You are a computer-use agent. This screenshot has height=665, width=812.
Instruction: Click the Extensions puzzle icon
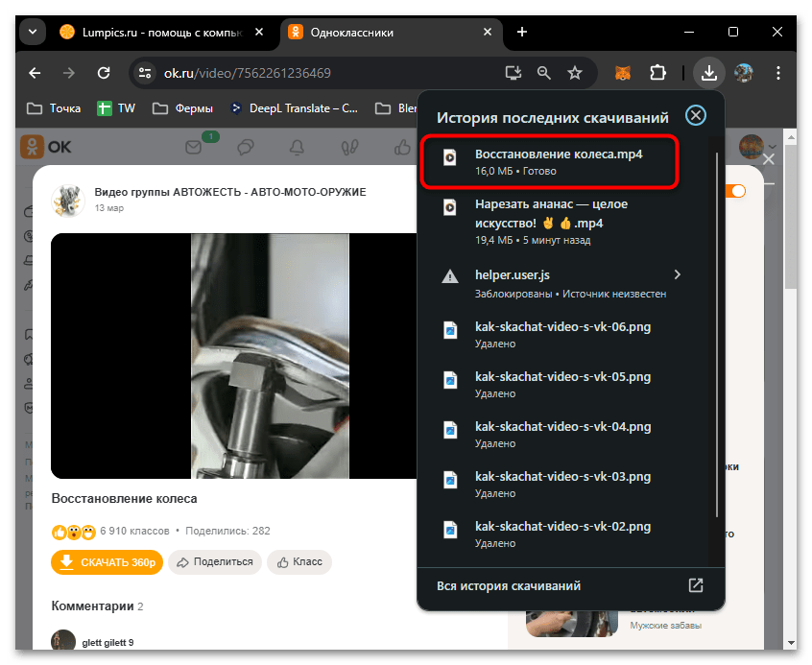coord(657,72)
